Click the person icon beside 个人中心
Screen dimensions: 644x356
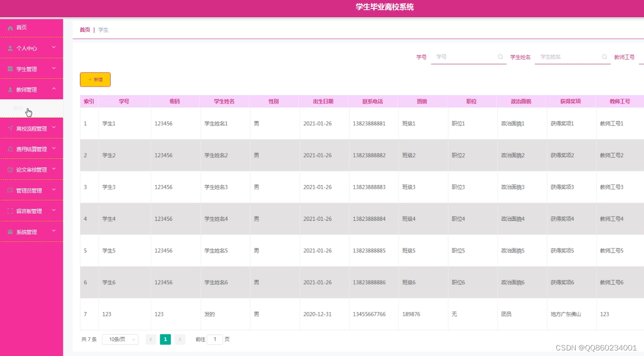click(x=10, y=48)
